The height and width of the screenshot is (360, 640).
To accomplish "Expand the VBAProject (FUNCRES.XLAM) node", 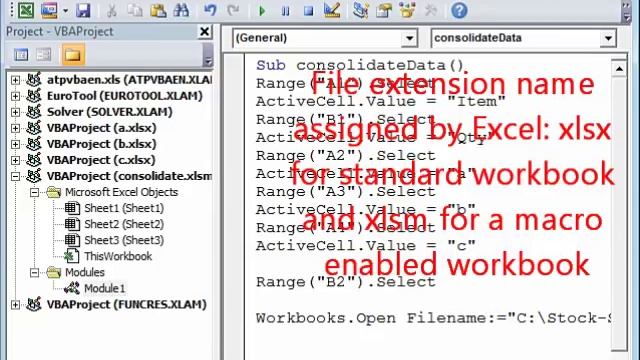I will tap(16, 304).
